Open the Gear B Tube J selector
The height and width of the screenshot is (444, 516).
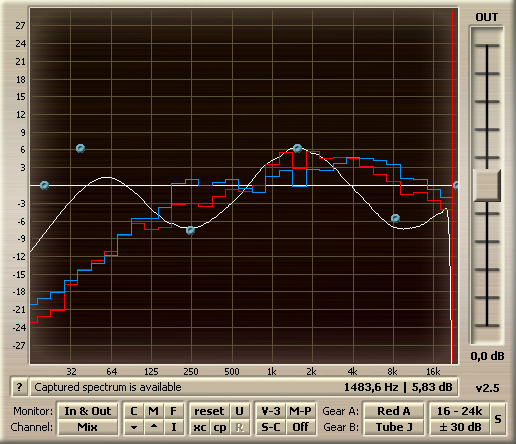point(394,427)
